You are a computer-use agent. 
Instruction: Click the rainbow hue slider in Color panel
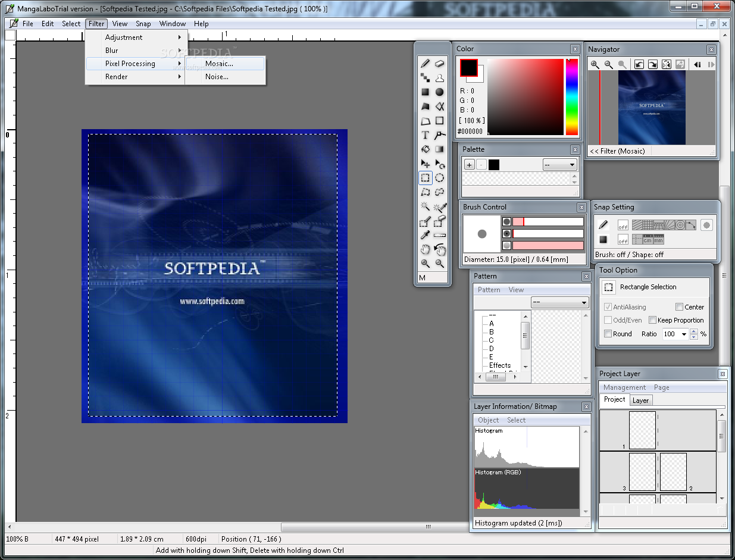572,97
